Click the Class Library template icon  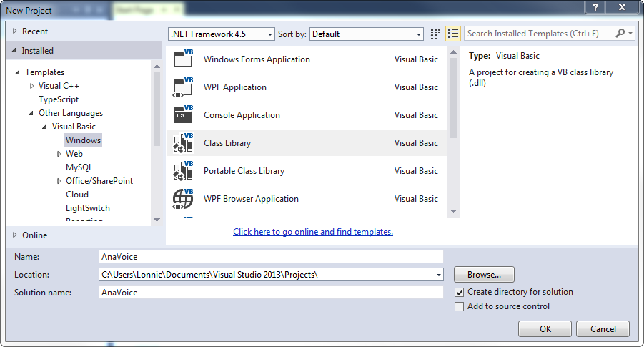click(x=183, y=143)
